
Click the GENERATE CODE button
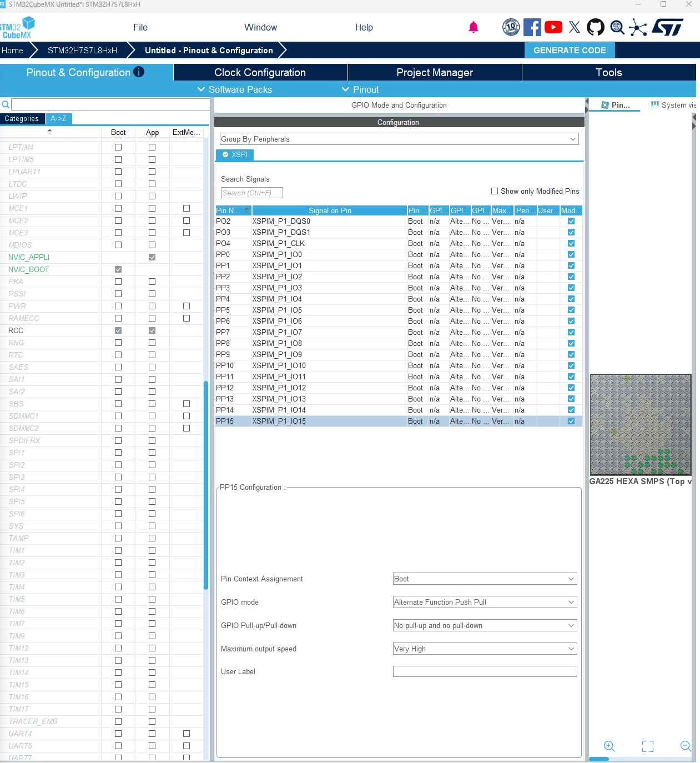tap(570, 50)
